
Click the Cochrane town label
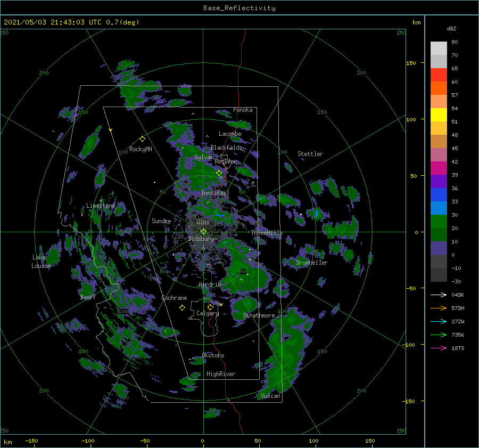point(174,298)
